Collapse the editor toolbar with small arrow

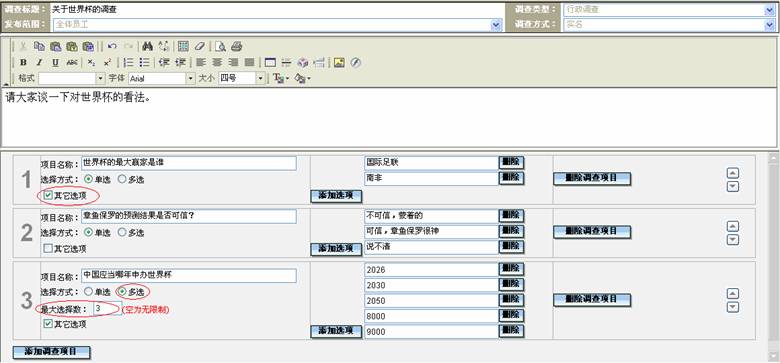click(x=6, y=84)
